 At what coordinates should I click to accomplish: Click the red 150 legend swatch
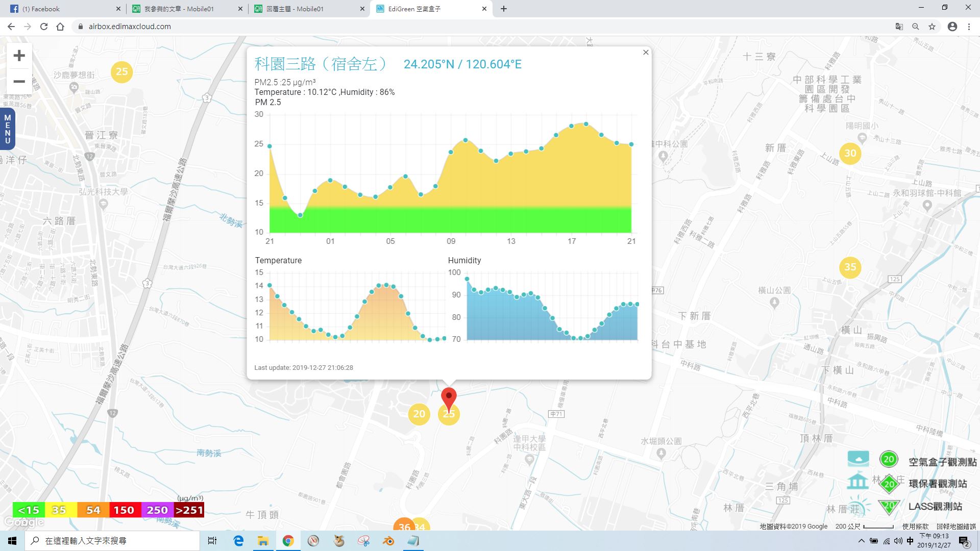click(x=125, y=510)
